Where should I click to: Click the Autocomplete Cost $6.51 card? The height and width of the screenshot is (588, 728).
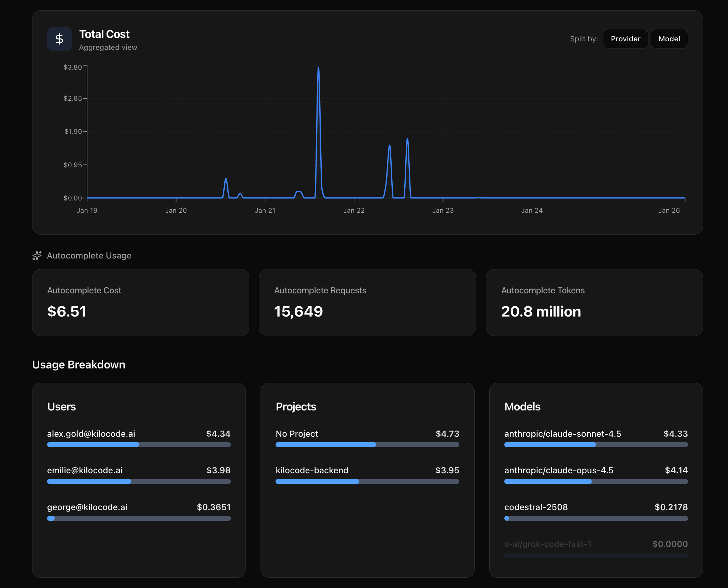pyautogui.click(x=140, y=302)
